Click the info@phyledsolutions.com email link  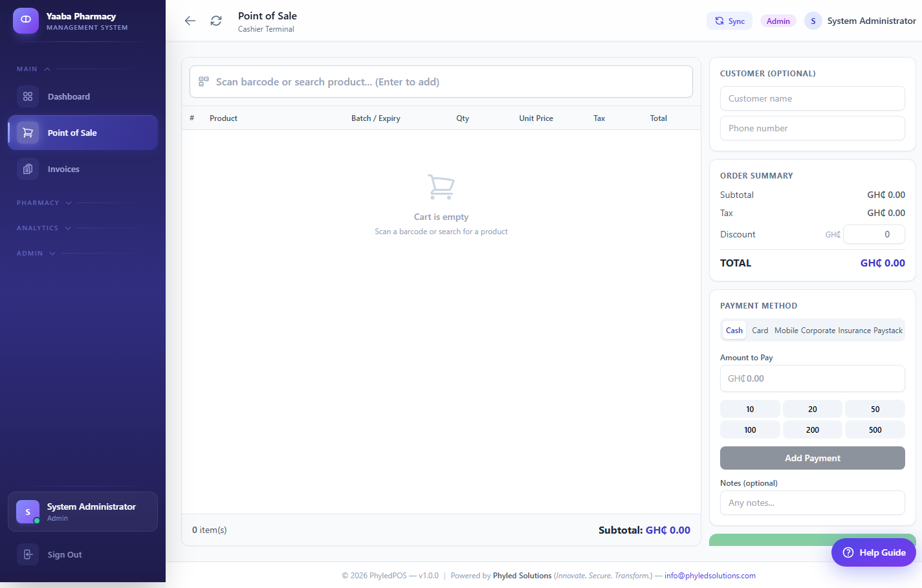pos(710,576)
